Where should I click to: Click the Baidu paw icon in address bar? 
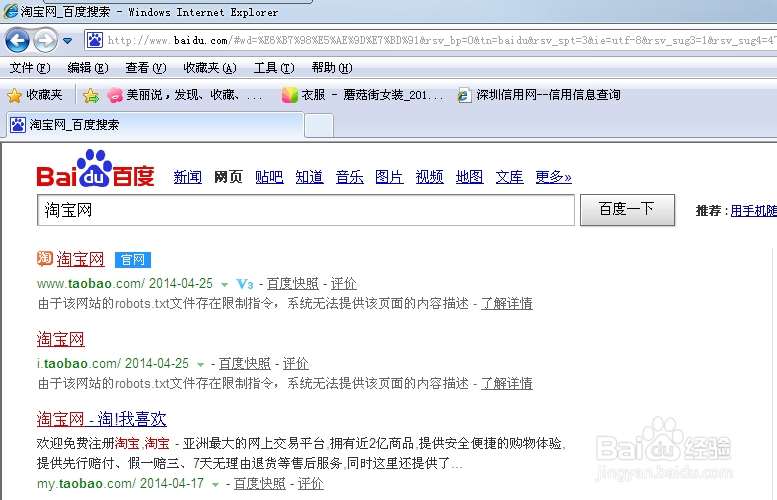tap(95, 40)
